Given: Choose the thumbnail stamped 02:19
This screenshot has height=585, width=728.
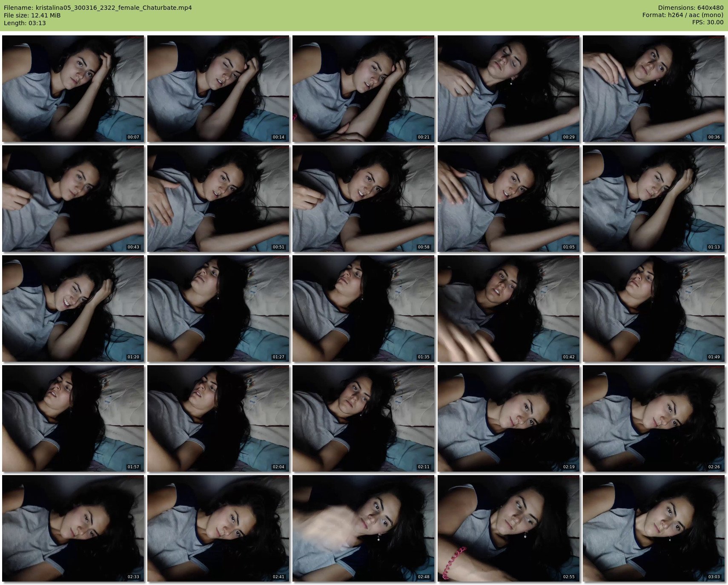Looking at the screenshot, I should [x=508, y=418].
